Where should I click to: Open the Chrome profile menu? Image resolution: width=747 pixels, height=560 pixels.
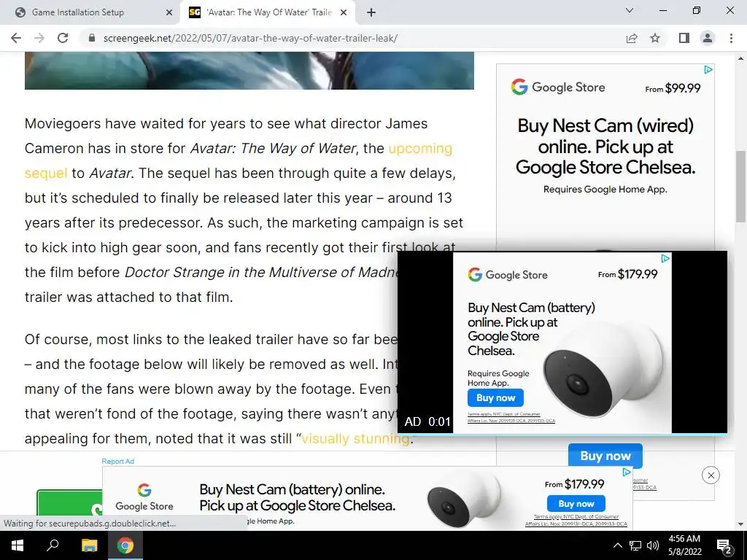pos(708,38)
